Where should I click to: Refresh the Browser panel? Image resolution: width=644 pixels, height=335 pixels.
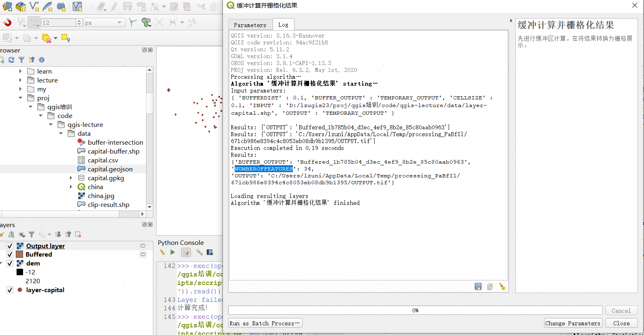[x=11, y=60]
